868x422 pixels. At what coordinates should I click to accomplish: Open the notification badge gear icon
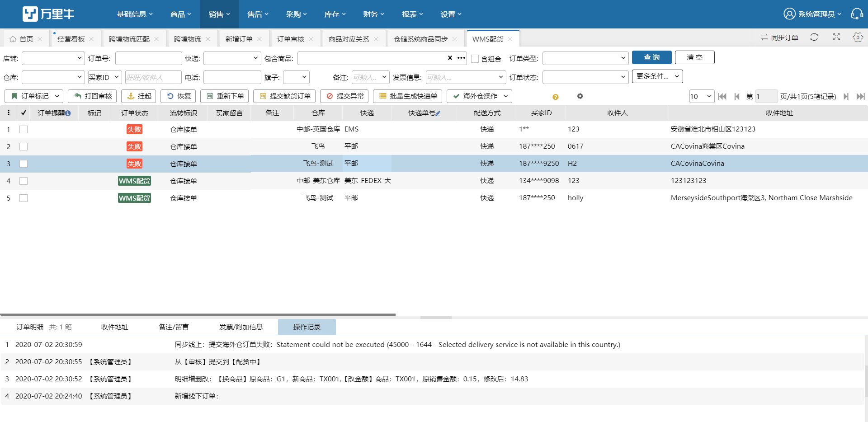pyautogui.click(x=858, y=37)
